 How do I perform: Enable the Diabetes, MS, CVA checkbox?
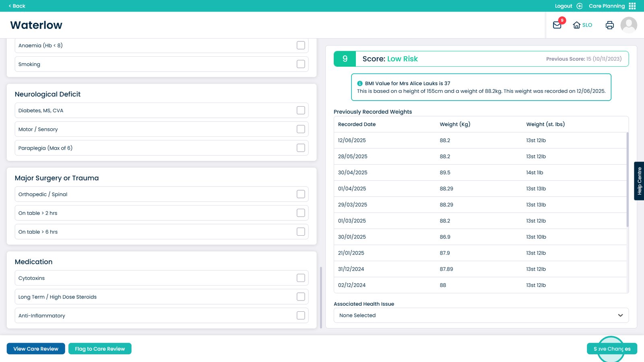click(301, 110)
